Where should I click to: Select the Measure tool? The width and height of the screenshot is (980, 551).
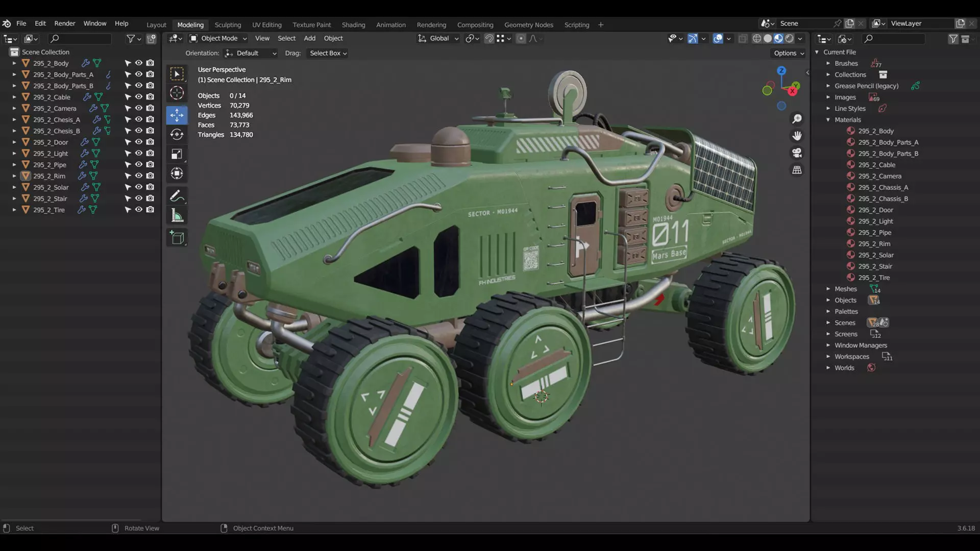(177, 216)
